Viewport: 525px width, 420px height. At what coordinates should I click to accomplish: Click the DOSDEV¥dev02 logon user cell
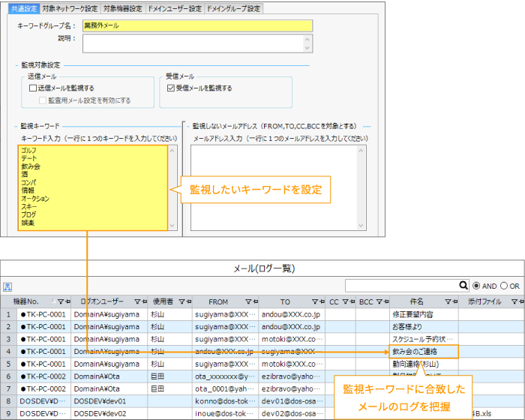point(109,414)
